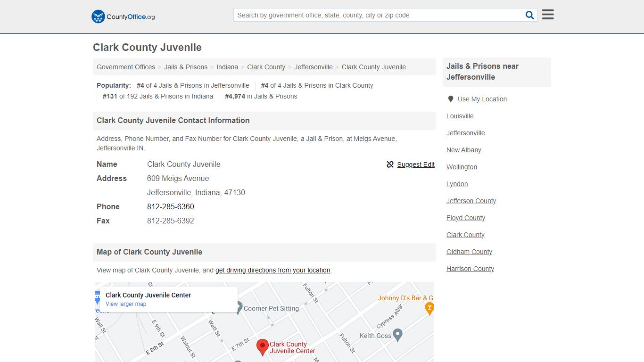Image resolution: width=644 pixels, height=362 pixels.
Task: Open the Clark County sidebar link
Action: 466,235
